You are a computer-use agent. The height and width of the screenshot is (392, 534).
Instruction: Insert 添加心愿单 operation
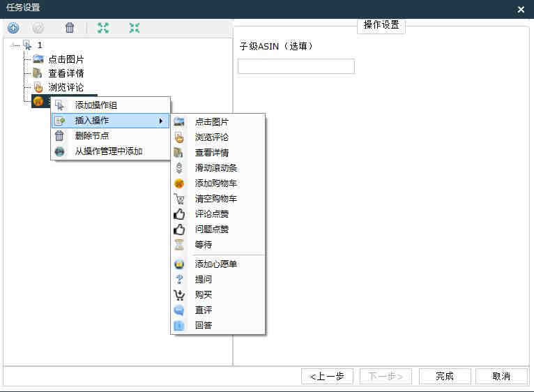(218, 264)
